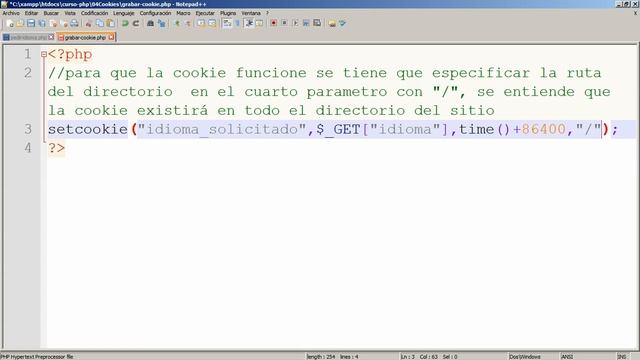Click the Replace toolbar icon
Viewport: 640px width, 360px height.
[x=162, y=24]
